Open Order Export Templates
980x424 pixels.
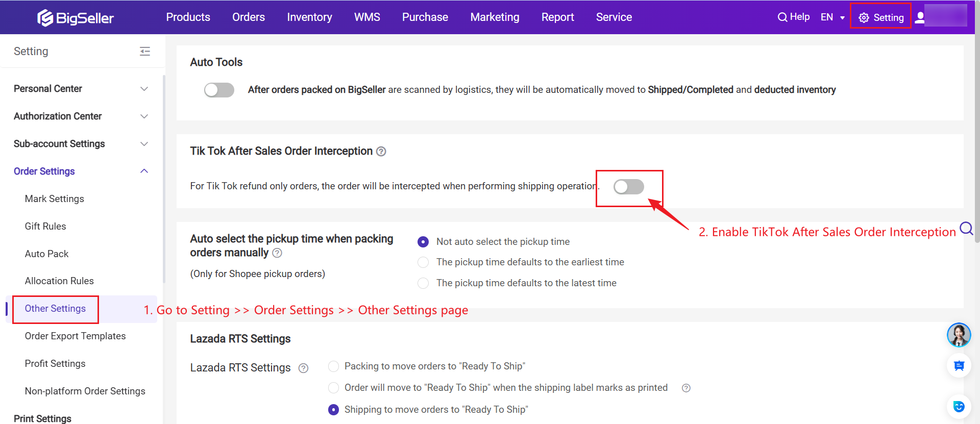click(x=75, y=336)
